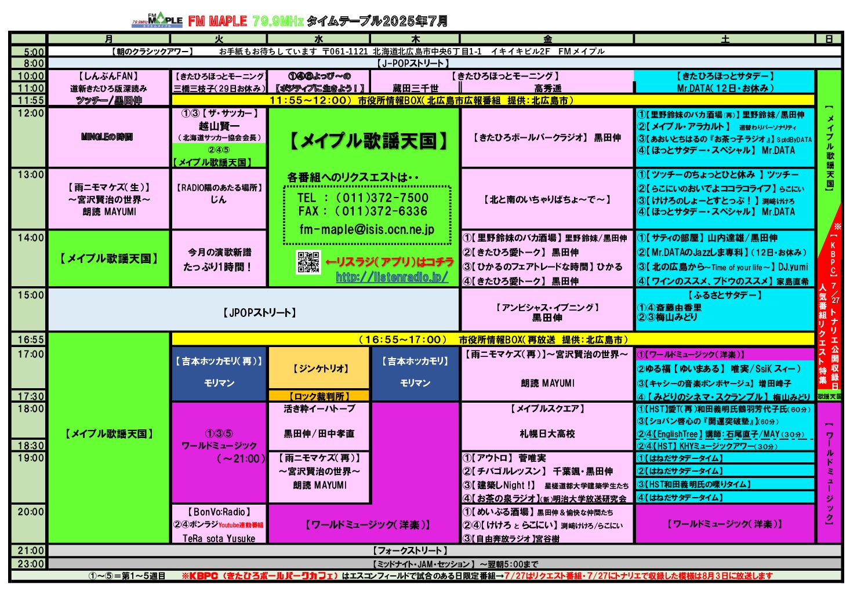The height and width of the screenshot is (613, 868).
Task: Click the ひかるのフェアトレードな時間 line
Action: (543, 267)
